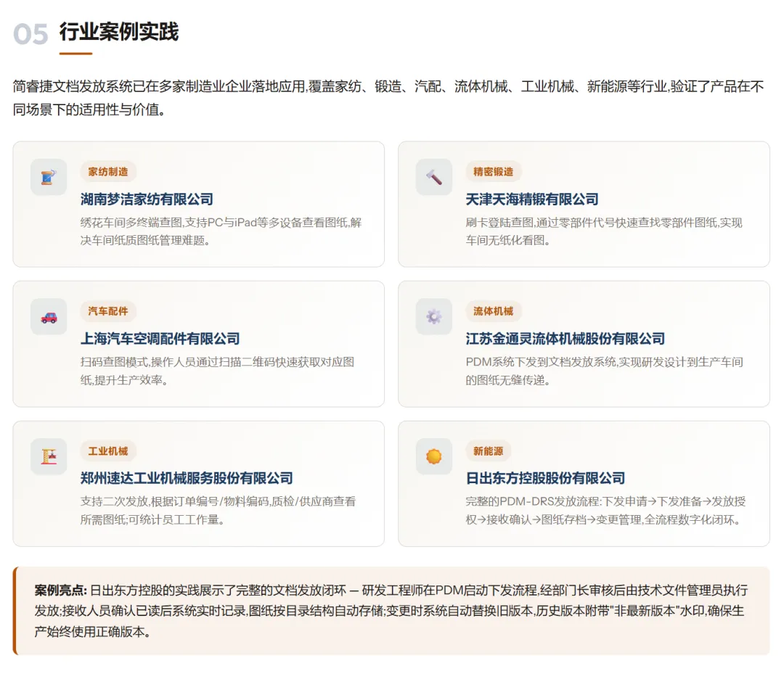Open 湖南梦洁家纺有限公司 case title
The image size is (784, 679).
point(147,199)
